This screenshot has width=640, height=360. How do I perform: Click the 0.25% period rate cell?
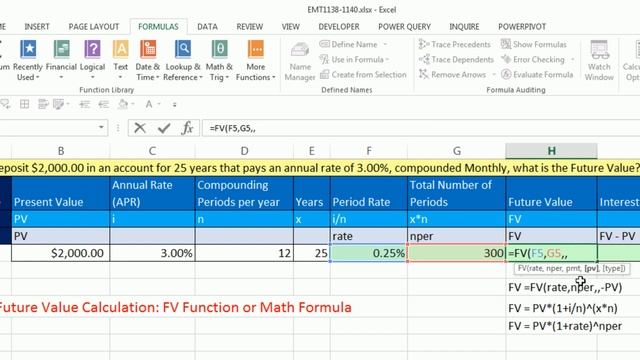coord(369,253)
